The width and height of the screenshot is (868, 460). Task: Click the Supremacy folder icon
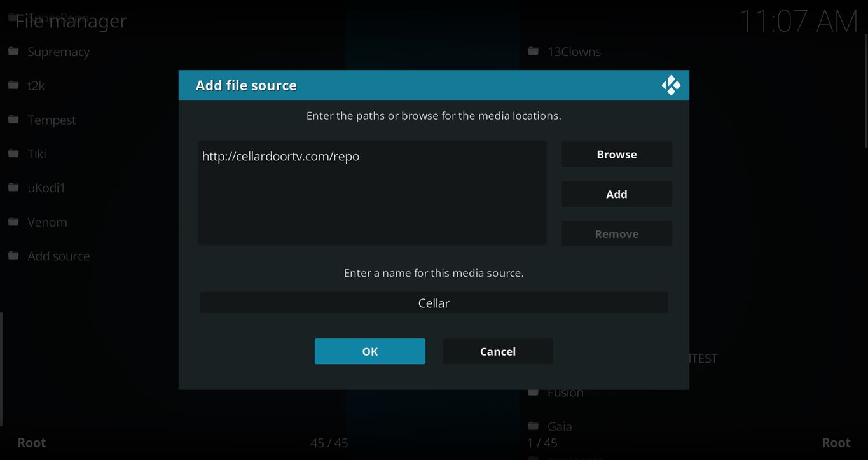(x=13, y=52)
